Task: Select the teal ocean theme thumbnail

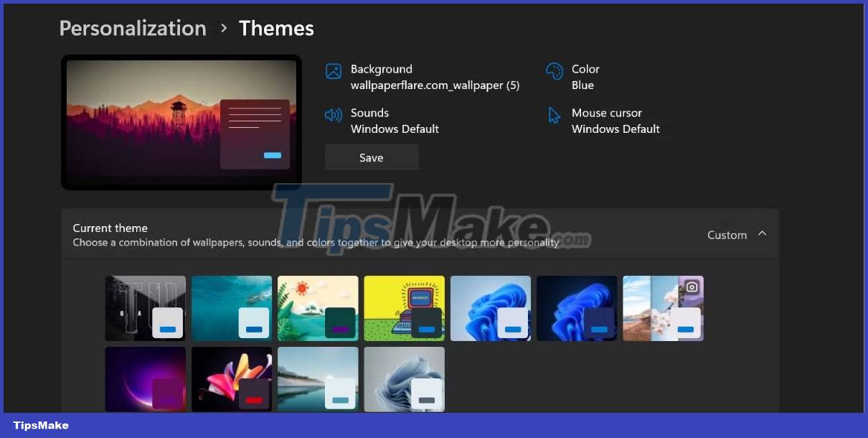Action: [231, 307]
